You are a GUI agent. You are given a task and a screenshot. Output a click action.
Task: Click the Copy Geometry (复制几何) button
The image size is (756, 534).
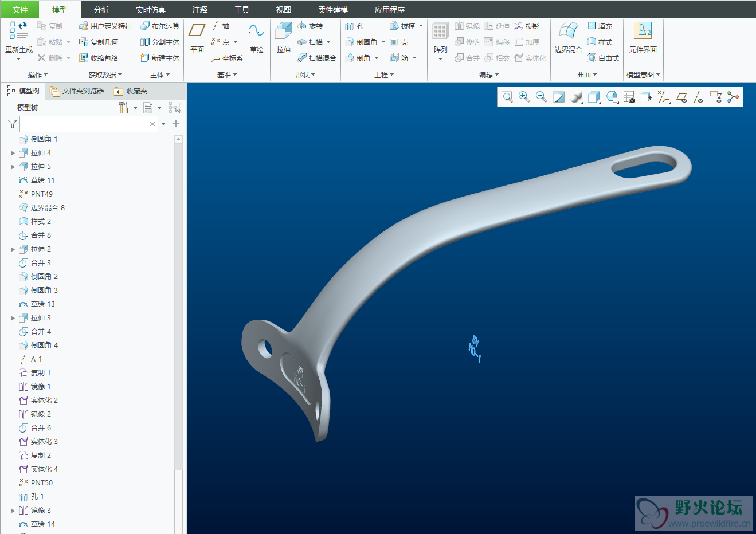coord(99,42)
